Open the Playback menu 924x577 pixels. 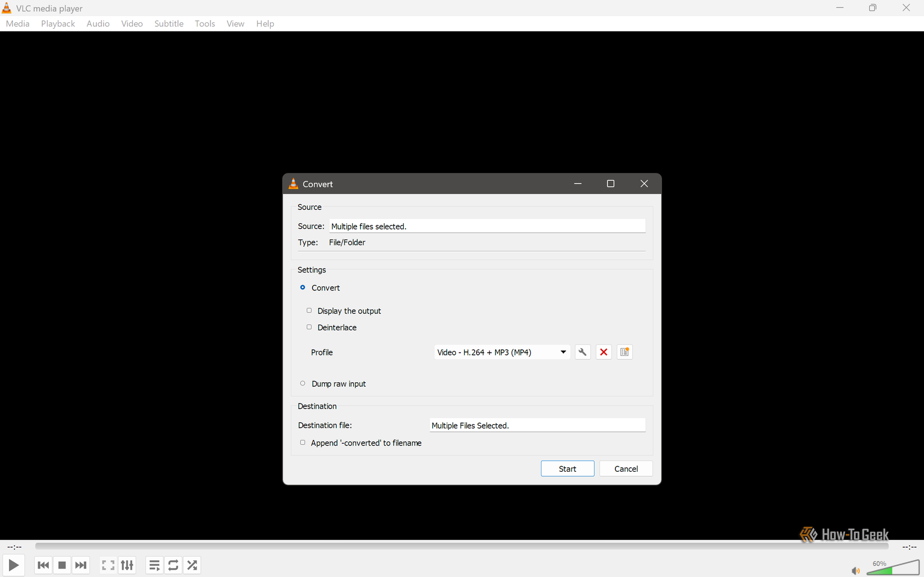pos(58,24)
